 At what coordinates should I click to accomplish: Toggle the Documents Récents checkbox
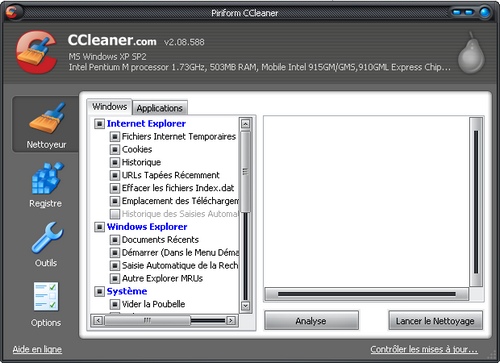[115, 240]
